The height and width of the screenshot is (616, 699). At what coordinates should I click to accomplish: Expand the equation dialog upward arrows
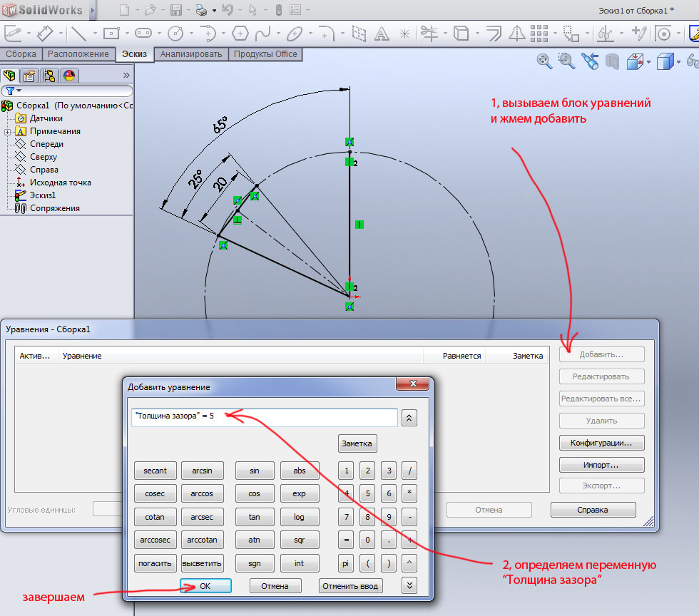tap(409, 418)
